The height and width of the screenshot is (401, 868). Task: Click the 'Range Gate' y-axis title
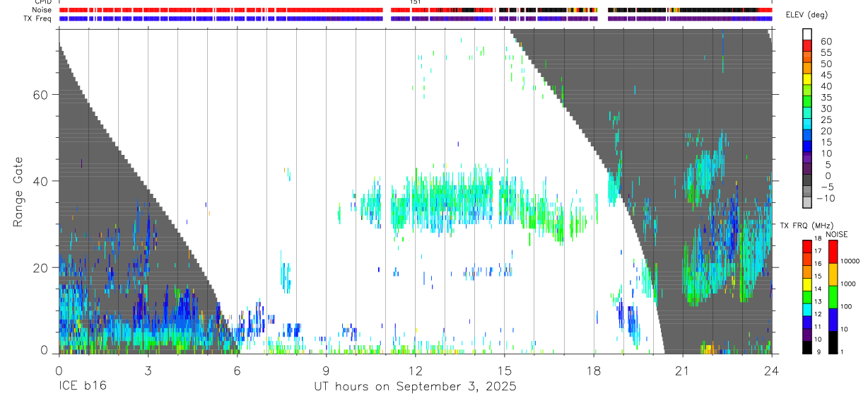click(x=19, y=192)
